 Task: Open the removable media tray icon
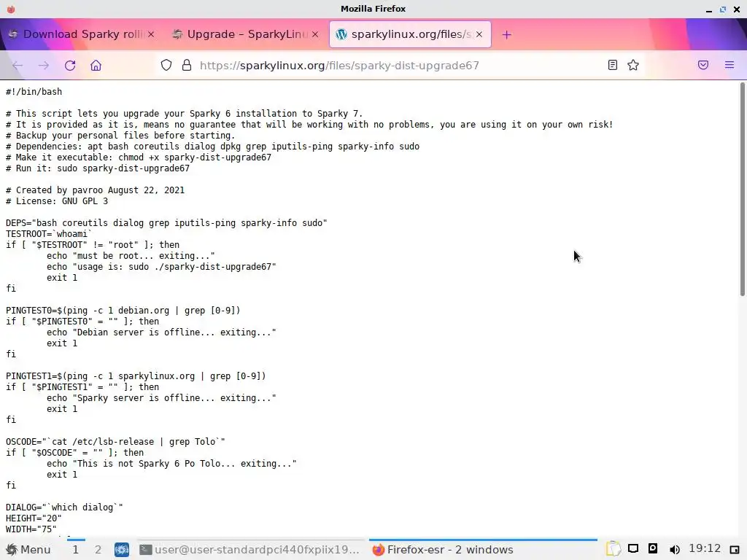tap(653, 549)
